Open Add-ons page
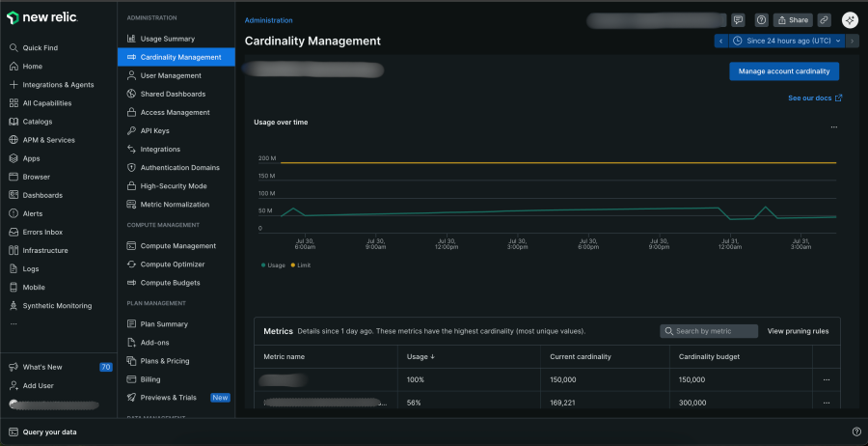The width and height of the screenshot is (868, 446). tap(149, 343)
